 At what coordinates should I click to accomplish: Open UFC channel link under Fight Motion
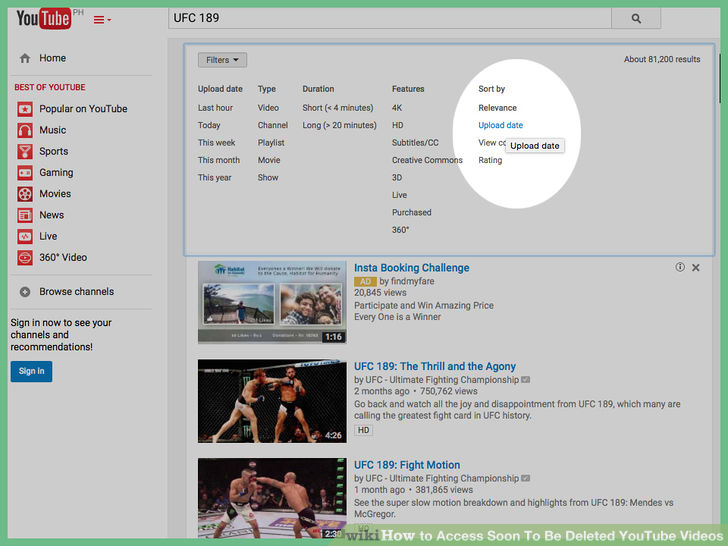click(x=442, y=478)
